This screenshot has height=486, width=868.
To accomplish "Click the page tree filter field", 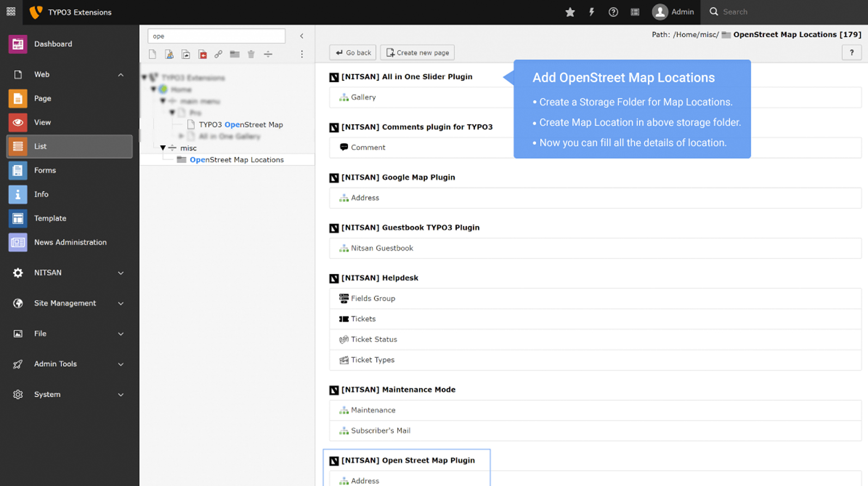I will [217, 36].
